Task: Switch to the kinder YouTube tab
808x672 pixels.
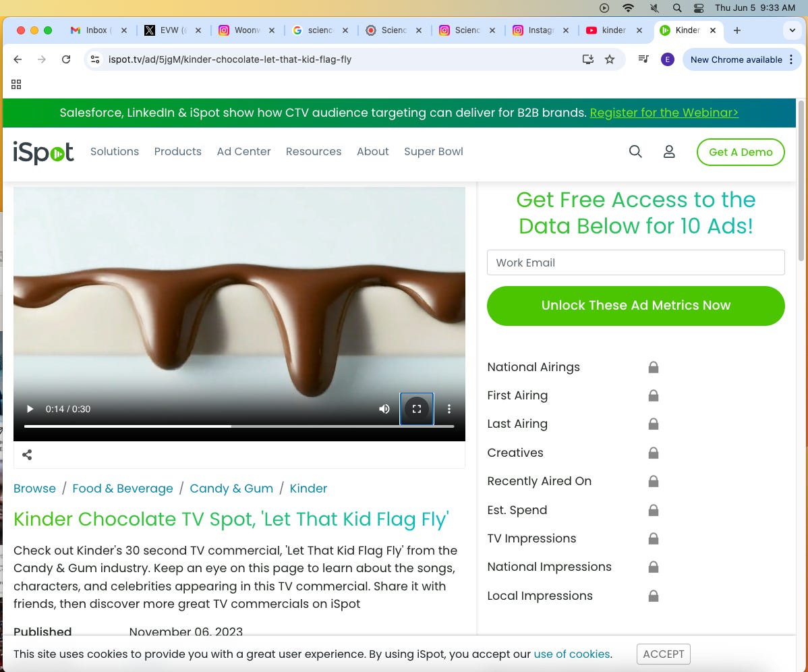Action: (x=614, y=30)
